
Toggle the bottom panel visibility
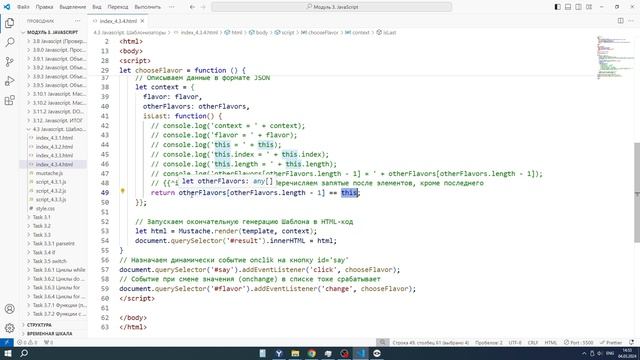click(x=568, y=7)
